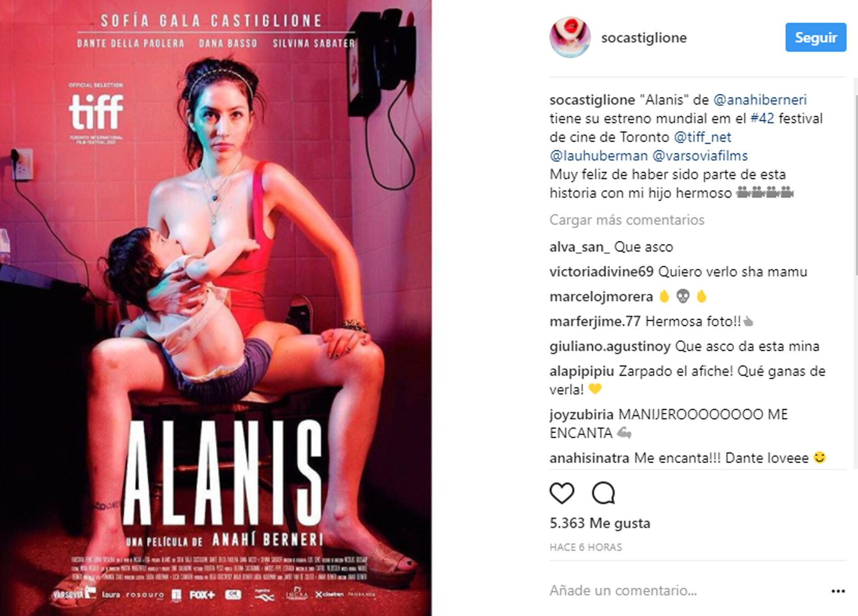Viewport: 858px width, 616px height.
Task: Open the @tiff_net mention
Action: pos(702,137)
